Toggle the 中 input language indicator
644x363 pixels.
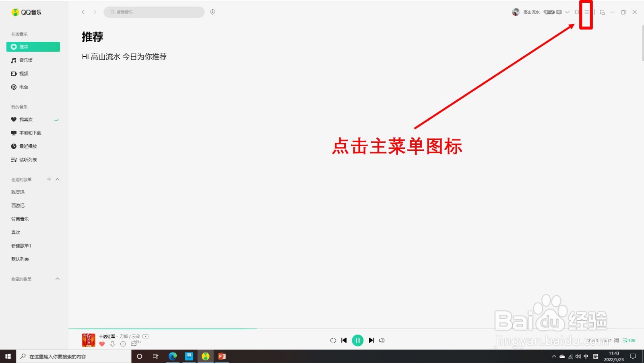(x=586, y=357)
